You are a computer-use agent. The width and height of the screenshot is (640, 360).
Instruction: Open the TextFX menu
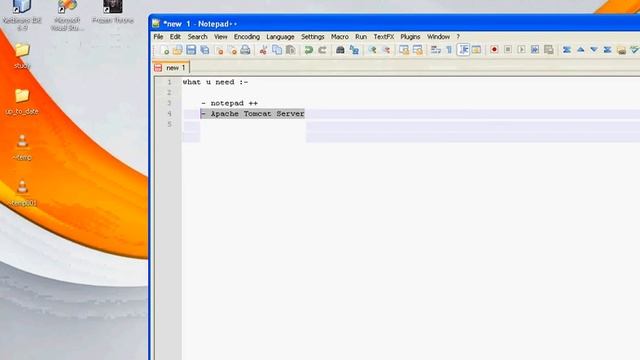point(384,37)
